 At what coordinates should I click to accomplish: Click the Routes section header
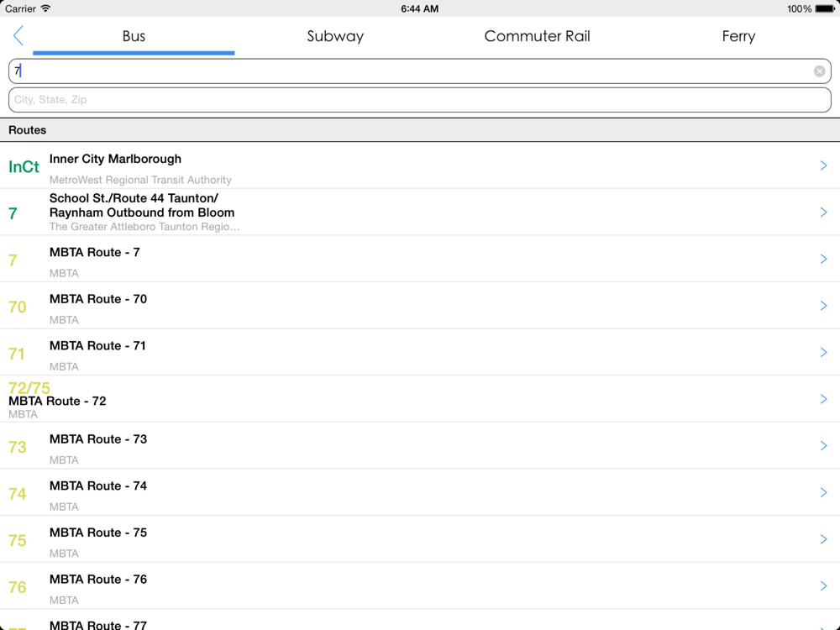(419, 130)
